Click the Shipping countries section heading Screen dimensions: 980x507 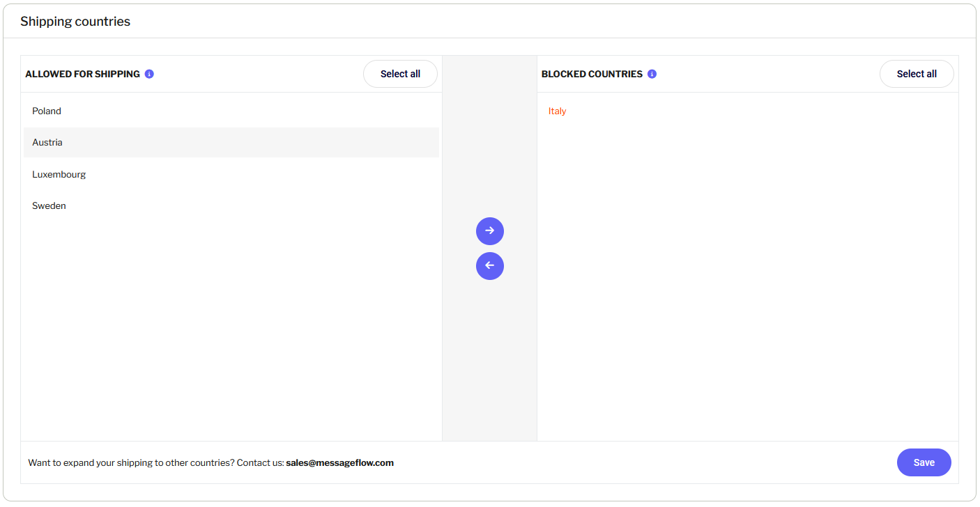[x=75, y=22]
